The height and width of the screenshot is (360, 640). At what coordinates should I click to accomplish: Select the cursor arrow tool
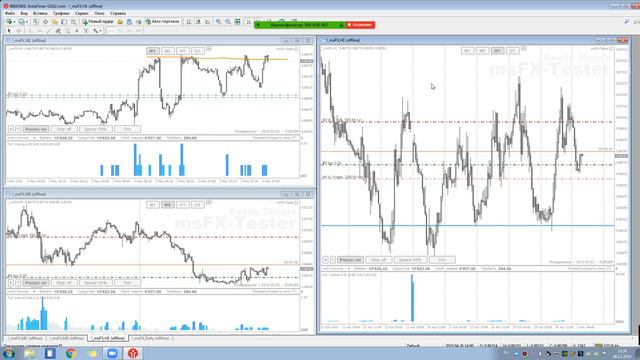coord(9,31)
